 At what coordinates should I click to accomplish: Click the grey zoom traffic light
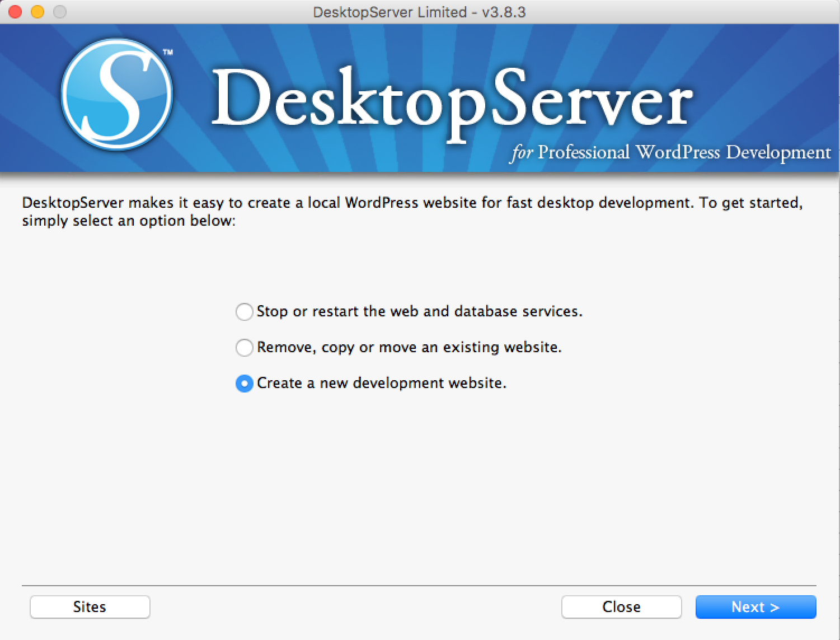point(59,11)
